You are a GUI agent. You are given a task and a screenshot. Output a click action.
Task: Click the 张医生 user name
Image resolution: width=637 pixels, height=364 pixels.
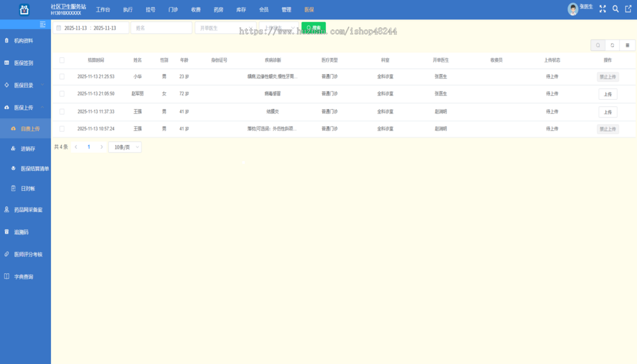click(x=587, y=6)
